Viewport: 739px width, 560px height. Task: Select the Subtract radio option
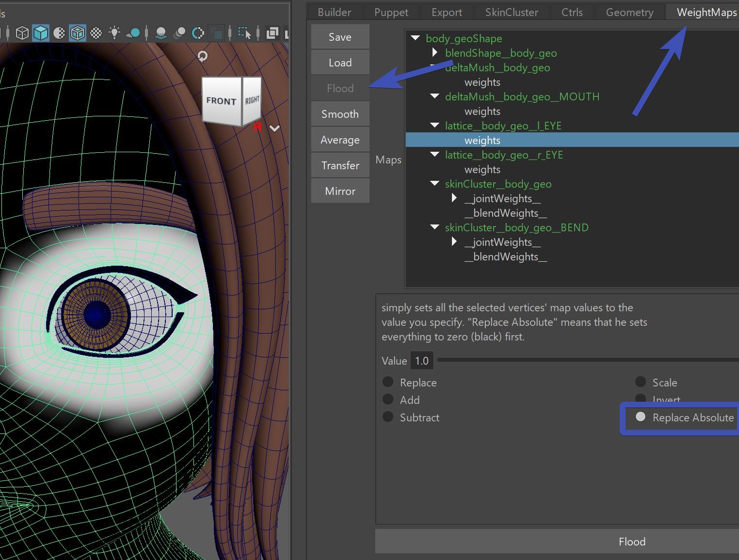[388, 417]
